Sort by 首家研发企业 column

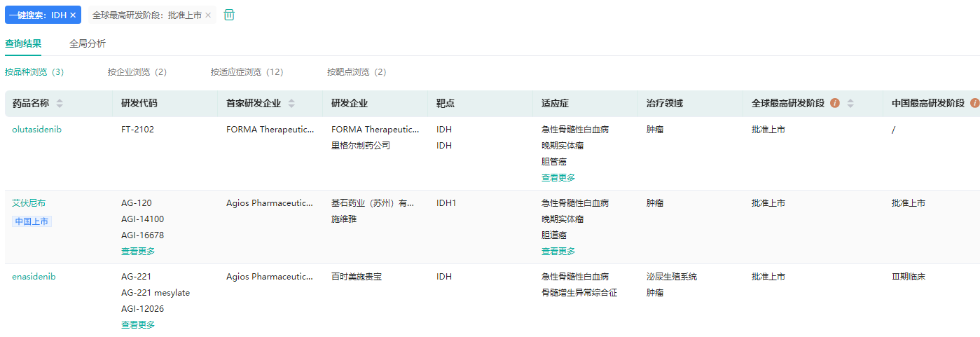pos(291,104)
